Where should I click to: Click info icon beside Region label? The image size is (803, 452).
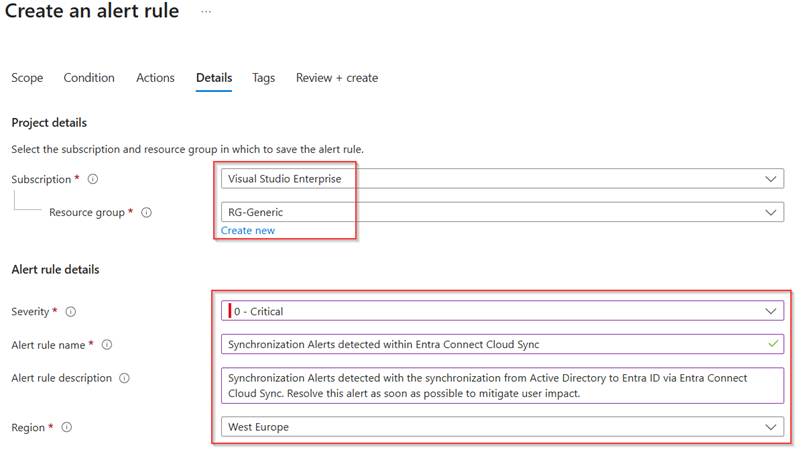[67, 428]
